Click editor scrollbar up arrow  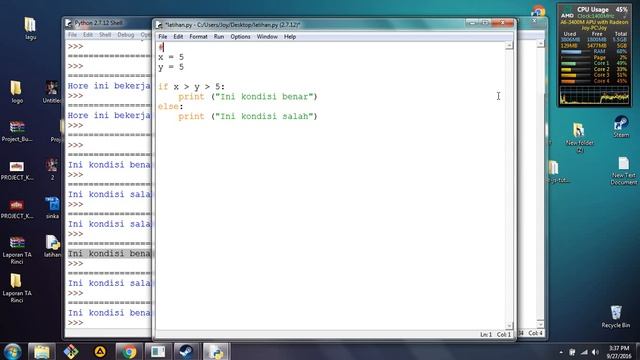pyautogui.click(x=509, y=46)
